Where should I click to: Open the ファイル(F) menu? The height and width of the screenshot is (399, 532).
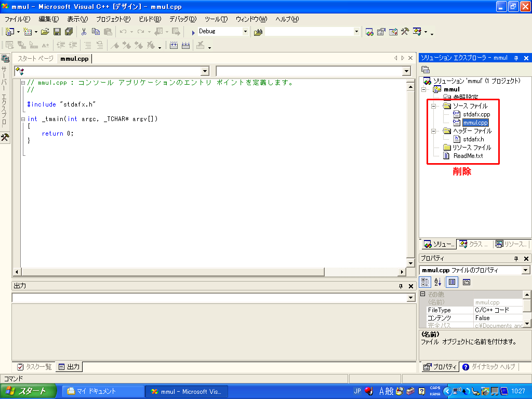point(18,19)
